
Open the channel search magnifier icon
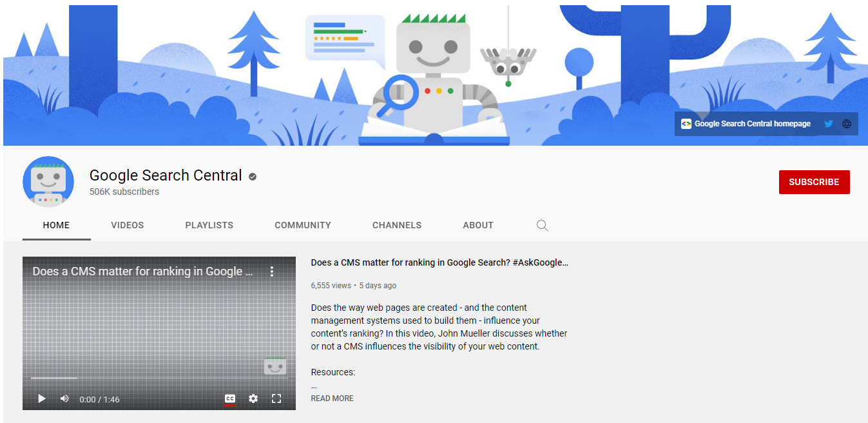point(543,225)
